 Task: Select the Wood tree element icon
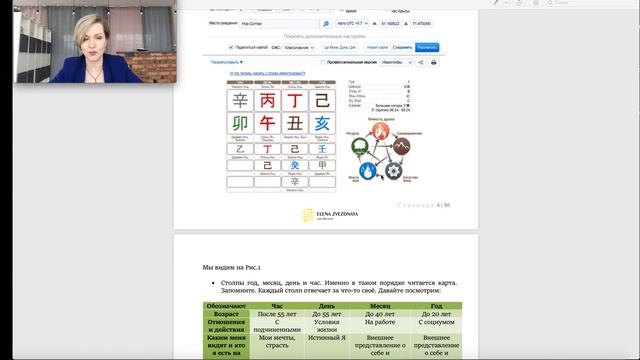click(x=360, y=147)
